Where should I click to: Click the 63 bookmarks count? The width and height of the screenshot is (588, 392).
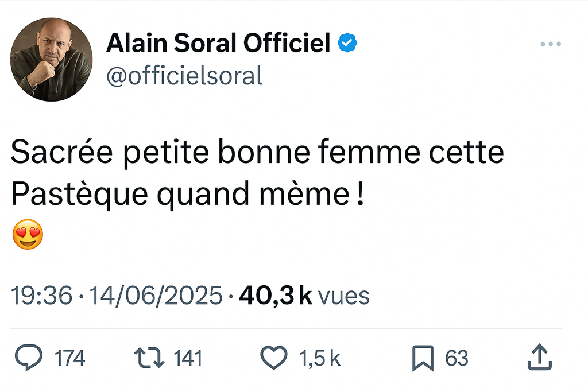click(x=457, y=359)
